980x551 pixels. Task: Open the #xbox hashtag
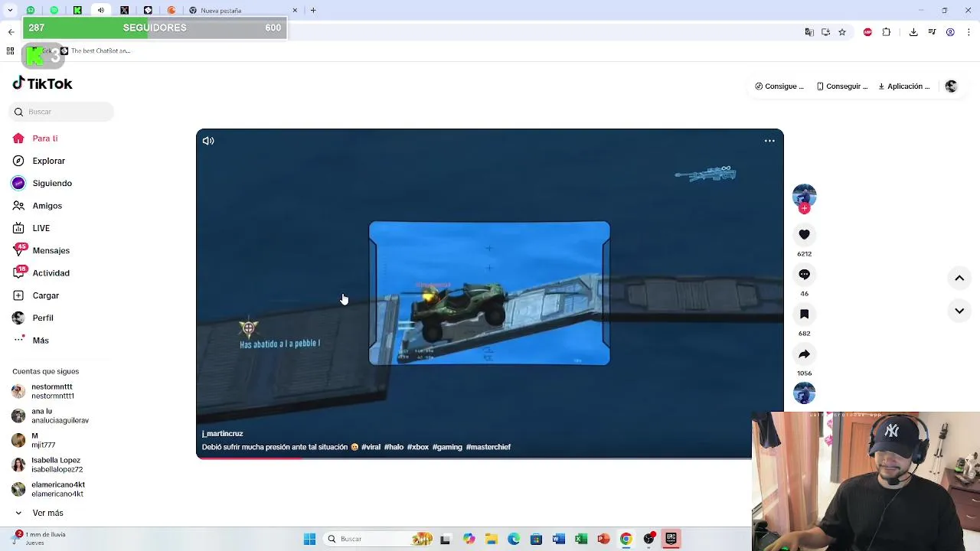point(418,447)
